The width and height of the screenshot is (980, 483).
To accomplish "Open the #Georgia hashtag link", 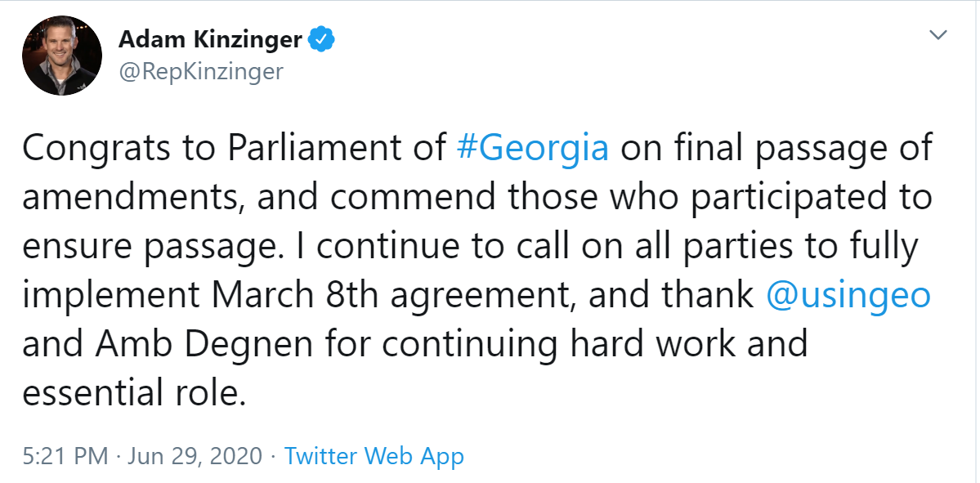I will (531, 149).
